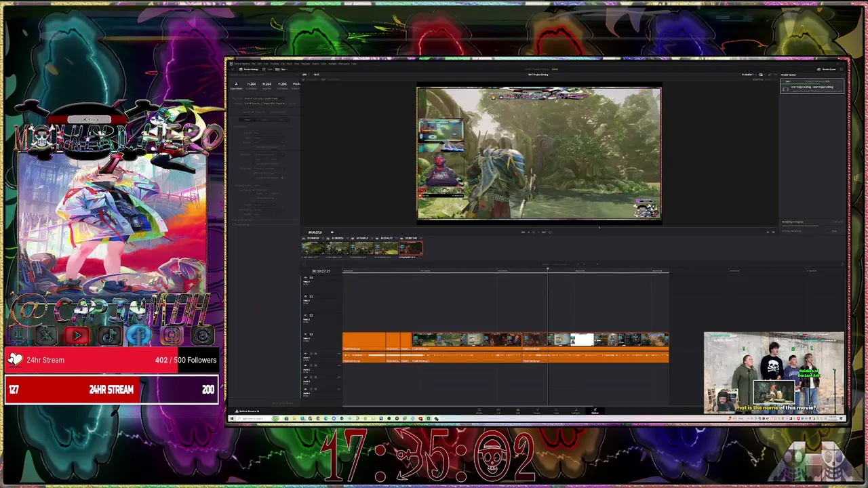Screen dimensions: 868x488
Task: Click the play button under the viewer
Action: click(538, 232)
